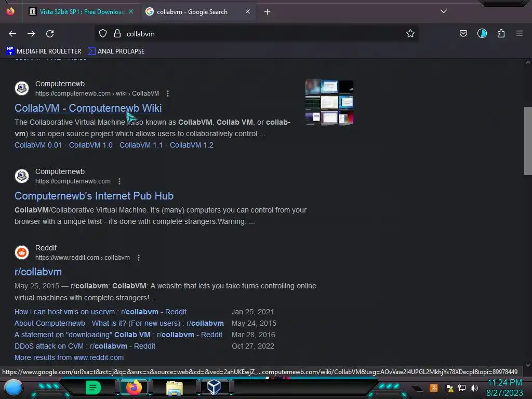Open the orange tray application icon
Screen dimensions: 532x399
pyautogui.click(x=434, y=388)
